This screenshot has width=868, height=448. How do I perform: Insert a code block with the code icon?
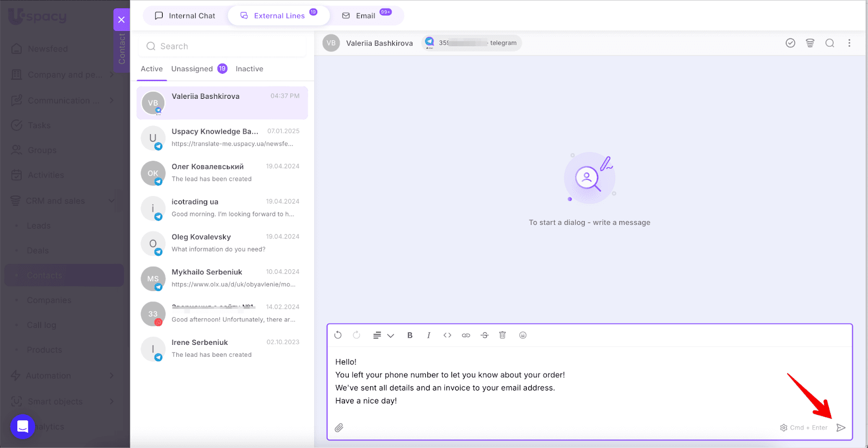[x=447, y=335]
